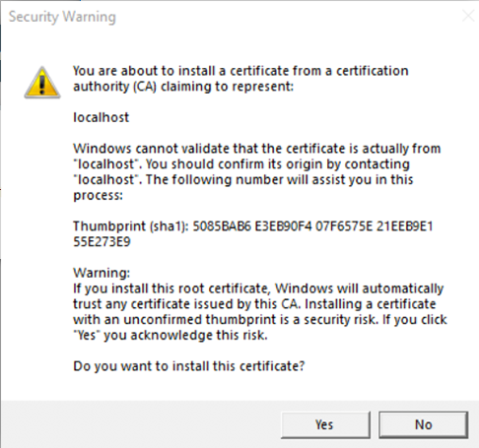Click the thumbprint segment 07F6575E
Image resolution: width=479 pixels, height=448 pixels.
pos(344,226)
